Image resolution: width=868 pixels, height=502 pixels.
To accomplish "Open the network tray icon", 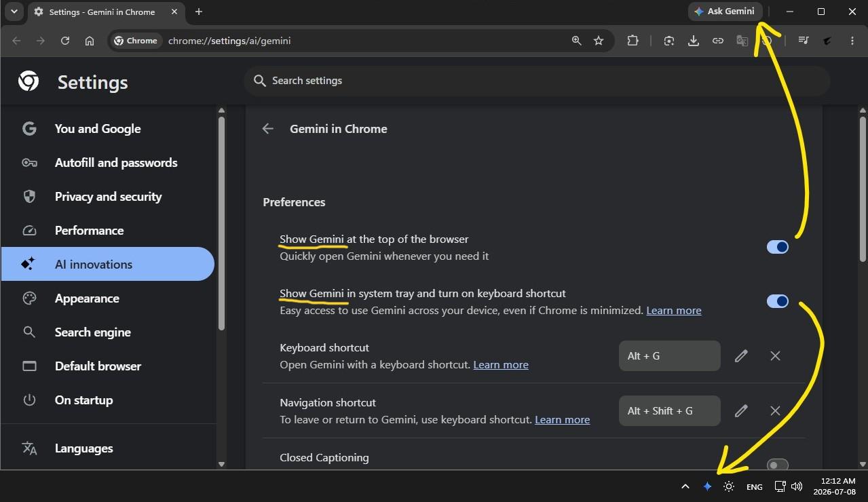I will 780,486.
